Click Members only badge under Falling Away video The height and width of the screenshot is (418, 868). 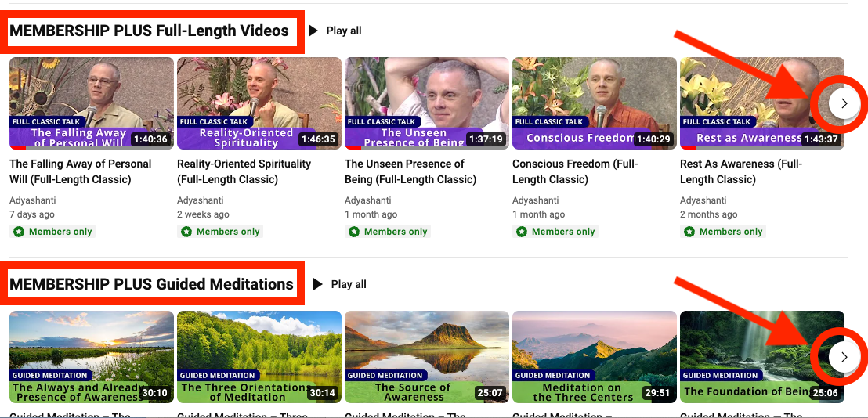point(52,232)
